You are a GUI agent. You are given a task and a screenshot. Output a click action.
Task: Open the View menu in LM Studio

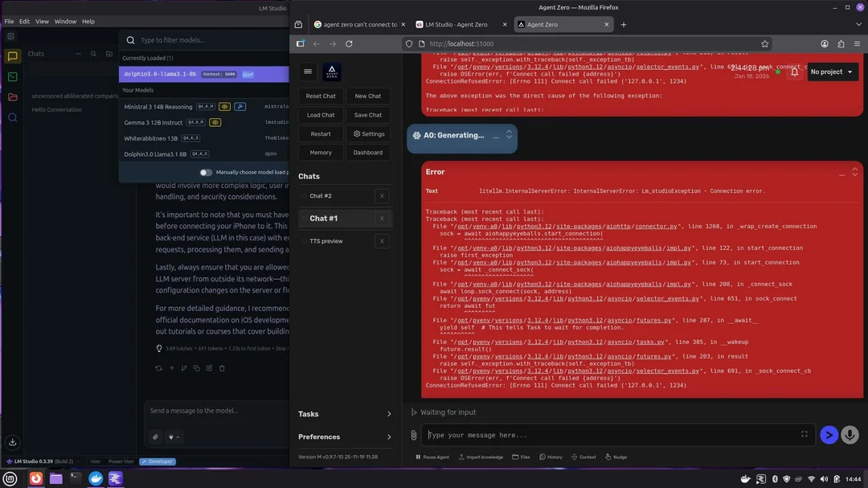pyautogui.click(x=42, y=22)
